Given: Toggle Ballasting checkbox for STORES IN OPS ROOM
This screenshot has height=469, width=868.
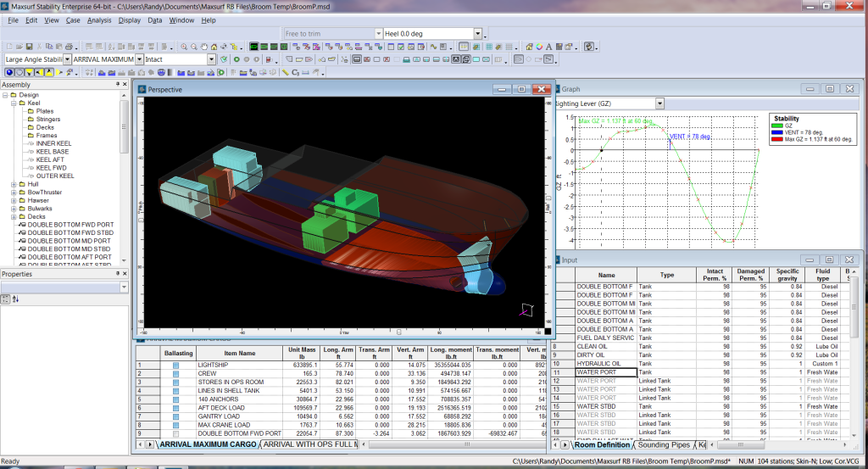Looking at the screenshot, I should (175, 382).
